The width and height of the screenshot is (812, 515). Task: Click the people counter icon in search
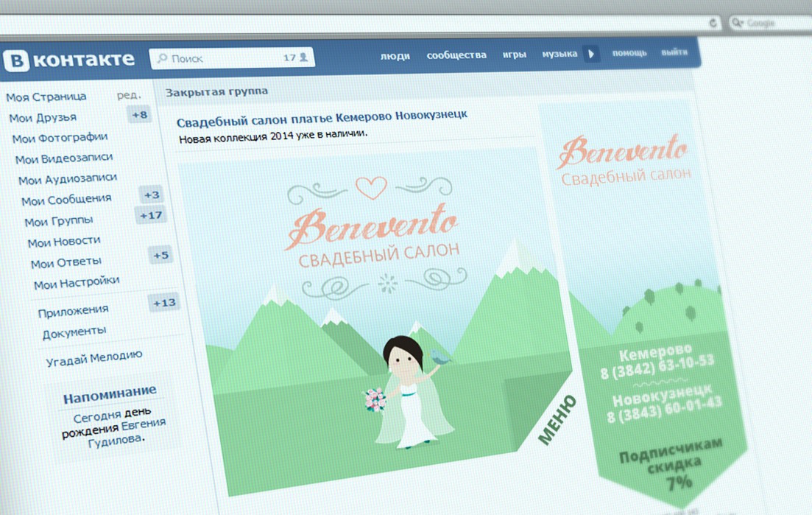coord(303,57)
